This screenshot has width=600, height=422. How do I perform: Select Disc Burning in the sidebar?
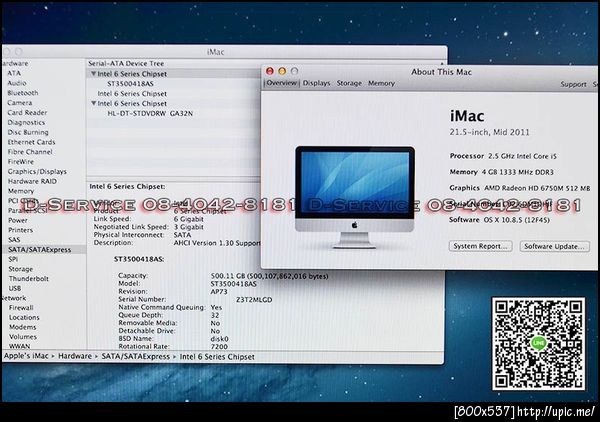(28, 132)
